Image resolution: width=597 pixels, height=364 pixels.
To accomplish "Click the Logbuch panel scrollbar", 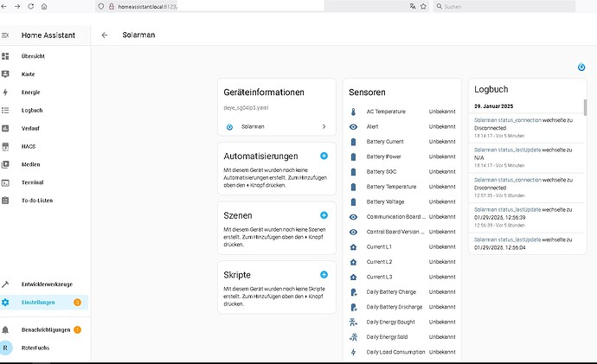I will click(585, 107).
